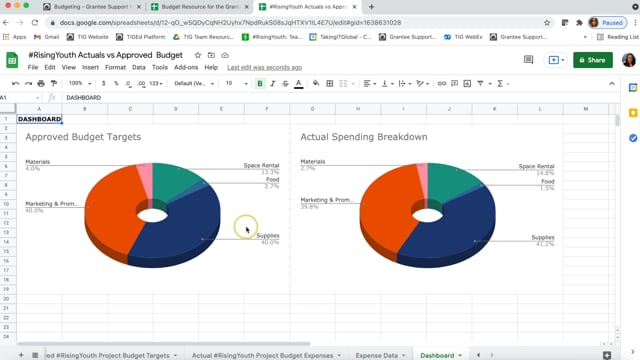640x360 pixels.
Task: Open the Add-ons menu
Action: click(x=186, y=67)
